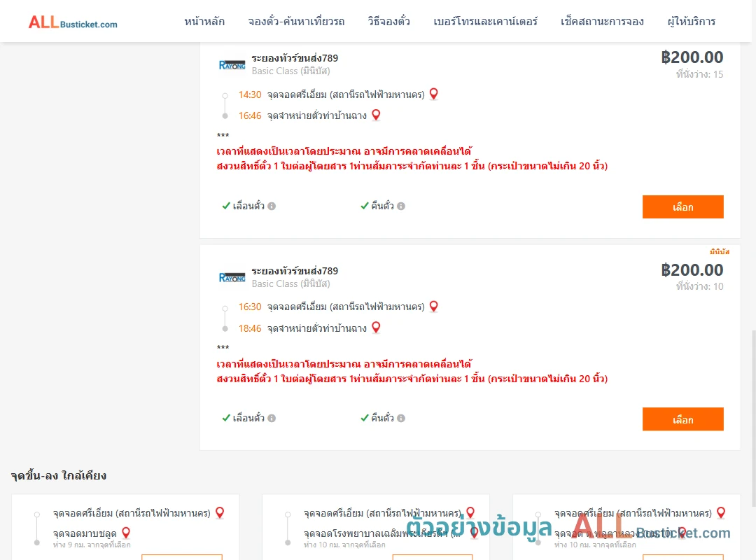Click the จุดขึ้น-ลง ใกล้เคียง heading
Viewport: 756px width, 560px height.
pos(59,475)
